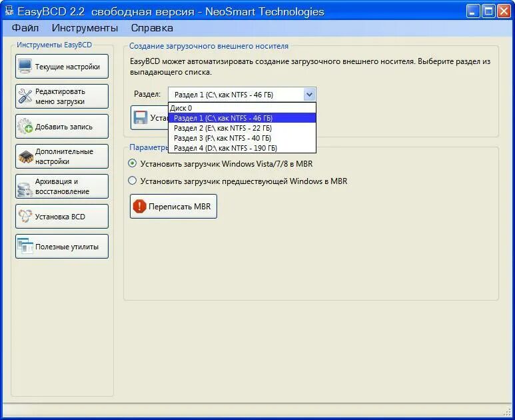Choose Раздел 1 (C:\ как NTFS - 46 ГБ)
The image size is (515, 420).
point(242,117)
